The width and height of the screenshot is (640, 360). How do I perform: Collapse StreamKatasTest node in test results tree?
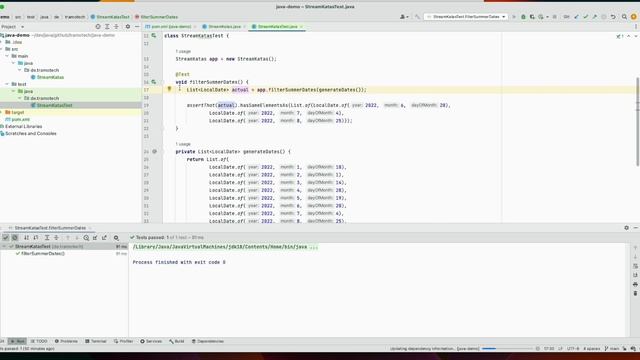(4, 247)
